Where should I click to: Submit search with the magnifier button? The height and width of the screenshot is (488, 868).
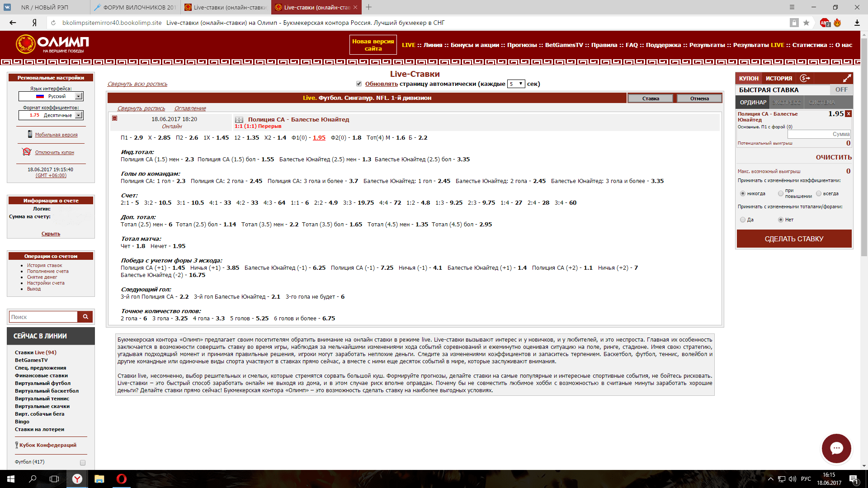tap(85, 317)
